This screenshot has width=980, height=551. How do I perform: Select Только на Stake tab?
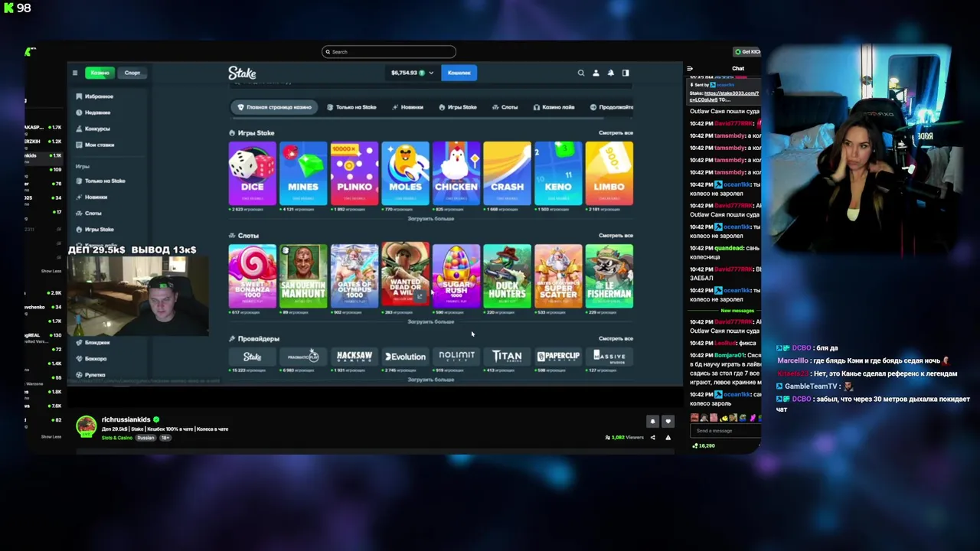coord(351,107)
